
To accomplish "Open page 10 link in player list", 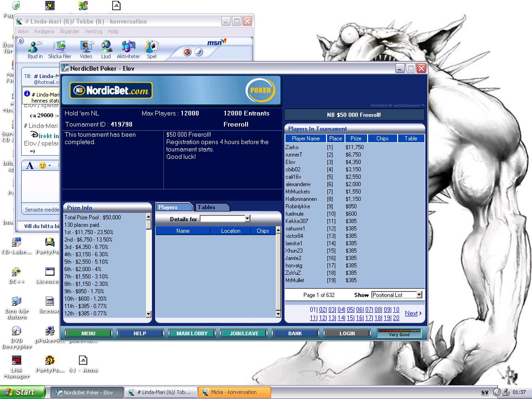I will click(396, 310).
